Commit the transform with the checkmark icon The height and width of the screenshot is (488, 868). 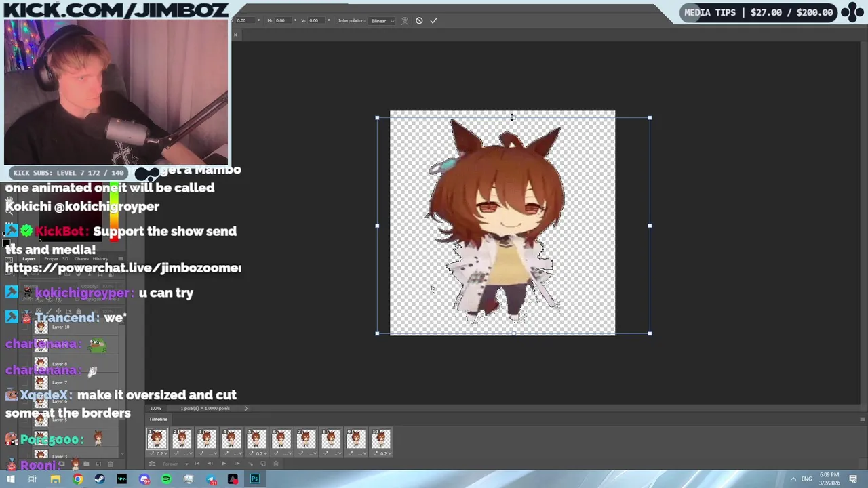pos(433,20)
